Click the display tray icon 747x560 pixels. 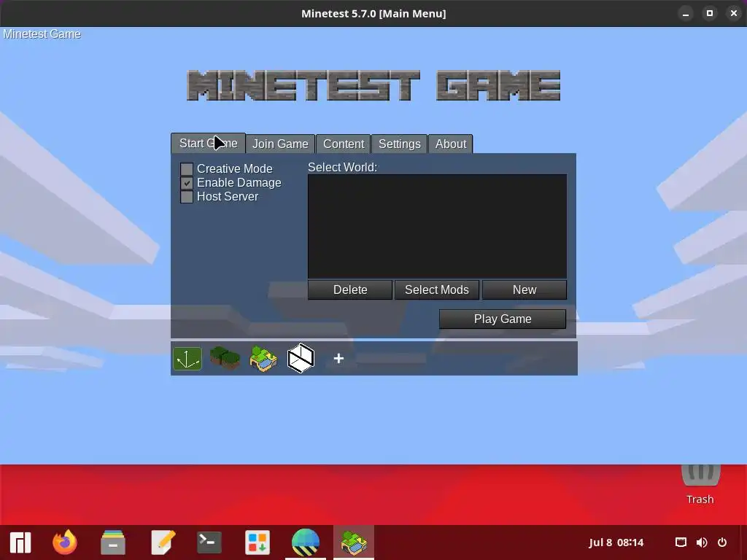(x=681, y=542)
